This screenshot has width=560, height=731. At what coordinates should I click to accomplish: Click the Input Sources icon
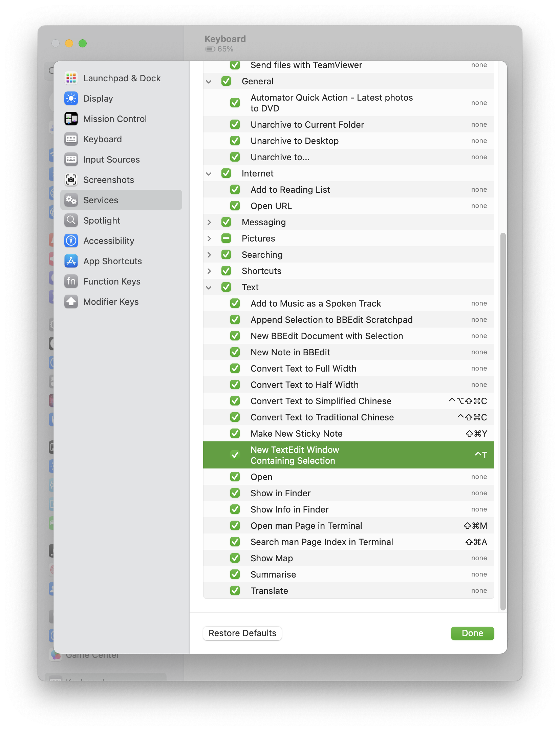tap(71, 160)
